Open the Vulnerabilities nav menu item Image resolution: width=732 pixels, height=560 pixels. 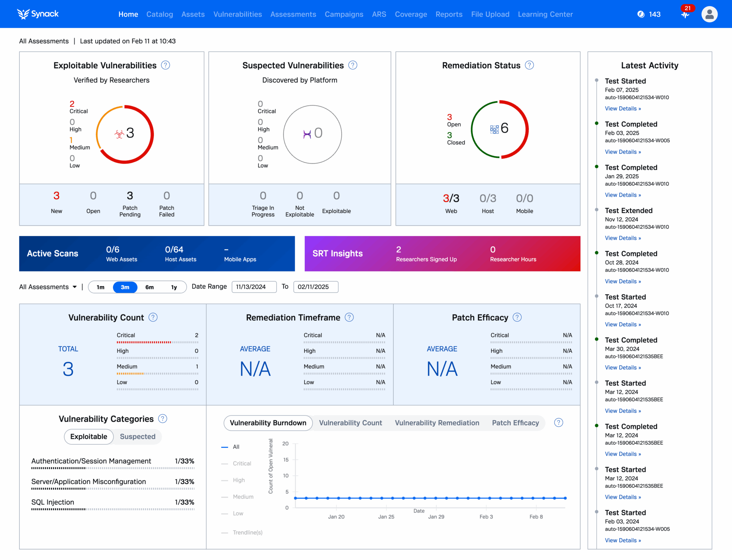[x=237, y=14]
